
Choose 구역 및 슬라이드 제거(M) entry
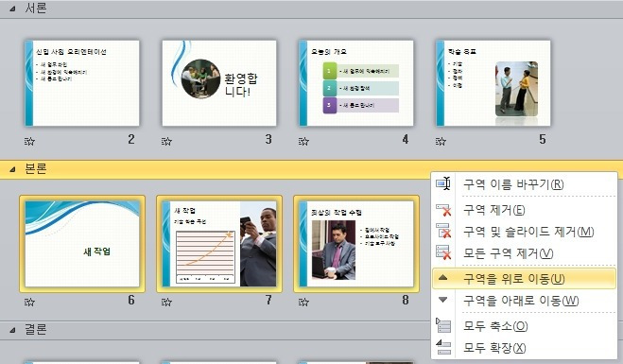524,232
